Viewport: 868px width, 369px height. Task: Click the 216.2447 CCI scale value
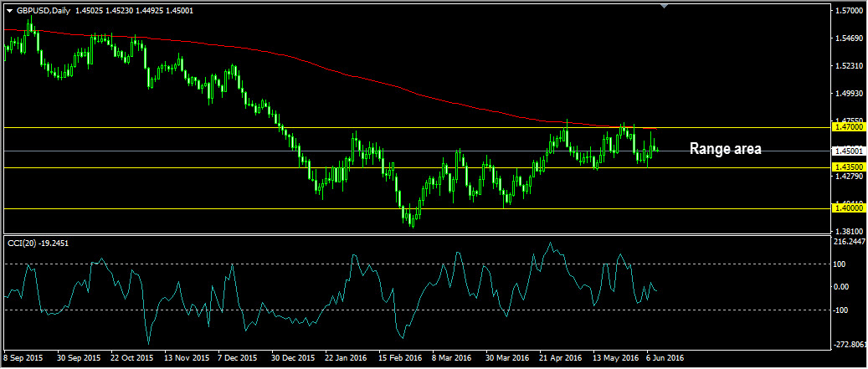[850, 242]
